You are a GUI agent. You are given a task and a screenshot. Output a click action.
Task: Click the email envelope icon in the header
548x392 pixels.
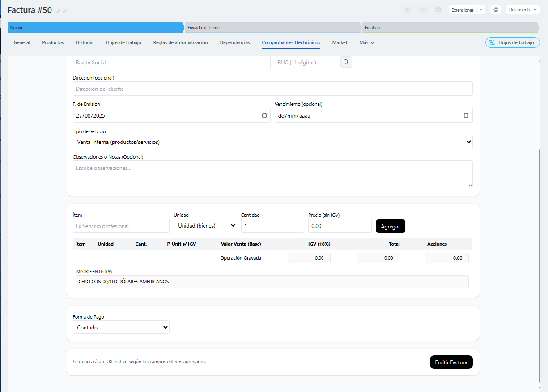[x=423, y=10]
